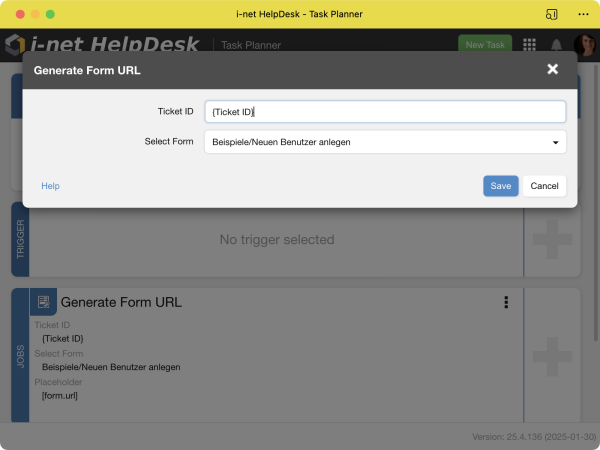Add a new trigger with plus icon
Screen dimensions: 600x450
point(552,240)
